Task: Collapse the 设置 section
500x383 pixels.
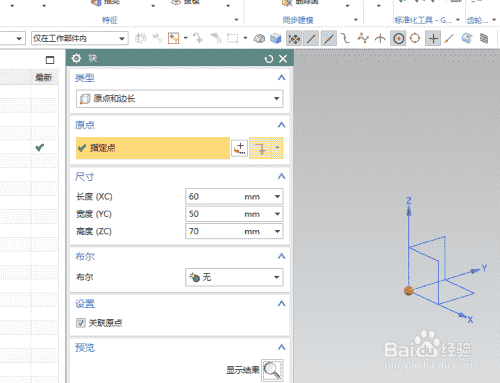Action: [281, 304]
